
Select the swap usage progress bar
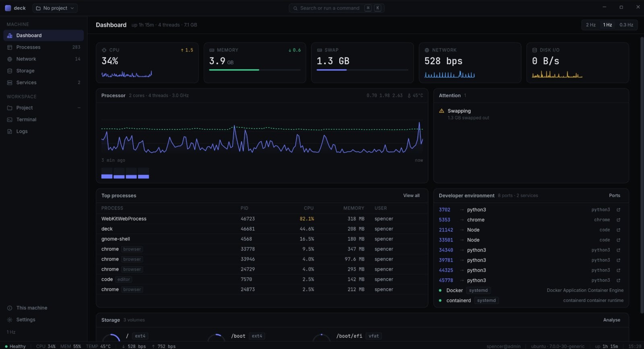coord(362,70)
